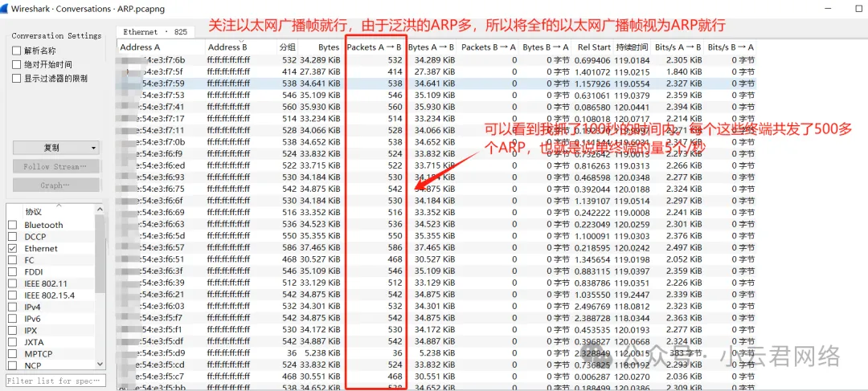The image size is (868, 391).
Task: Open the 复制 dropdown button
Action: (55, 148)
